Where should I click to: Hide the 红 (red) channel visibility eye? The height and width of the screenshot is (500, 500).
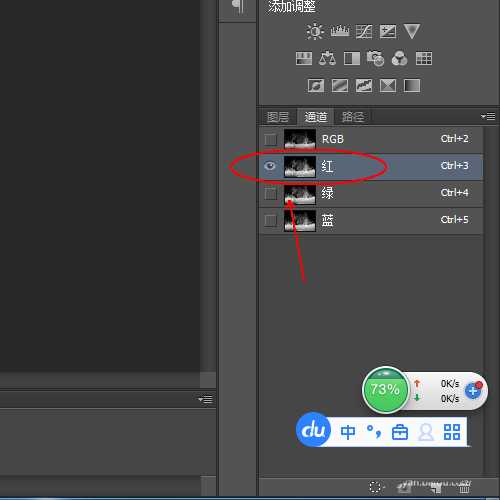pos(270,166)
